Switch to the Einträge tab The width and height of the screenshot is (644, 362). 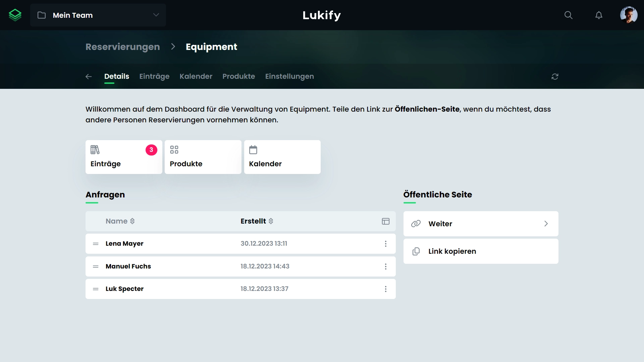tap(154, 76)
